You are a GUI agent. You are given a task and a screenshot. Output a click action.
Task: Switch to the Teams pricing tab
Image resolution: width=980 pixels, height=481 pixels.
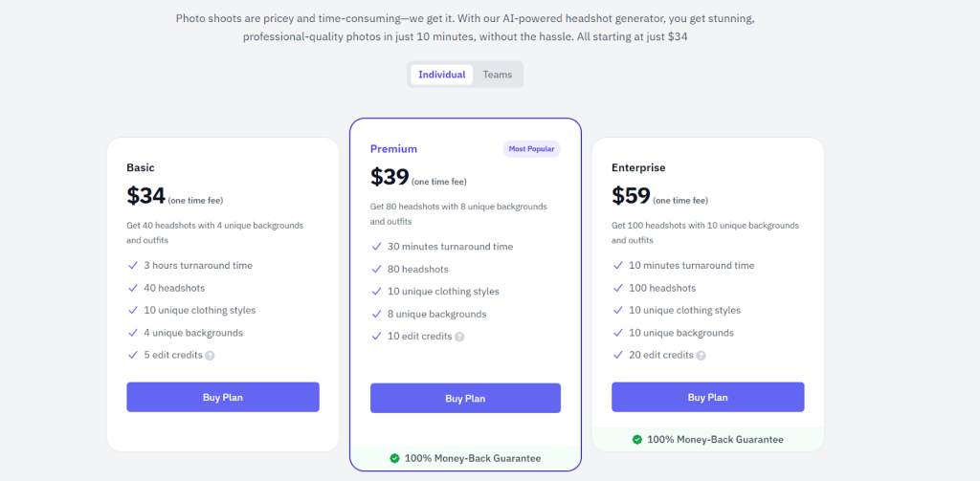(x=498, y=75)
